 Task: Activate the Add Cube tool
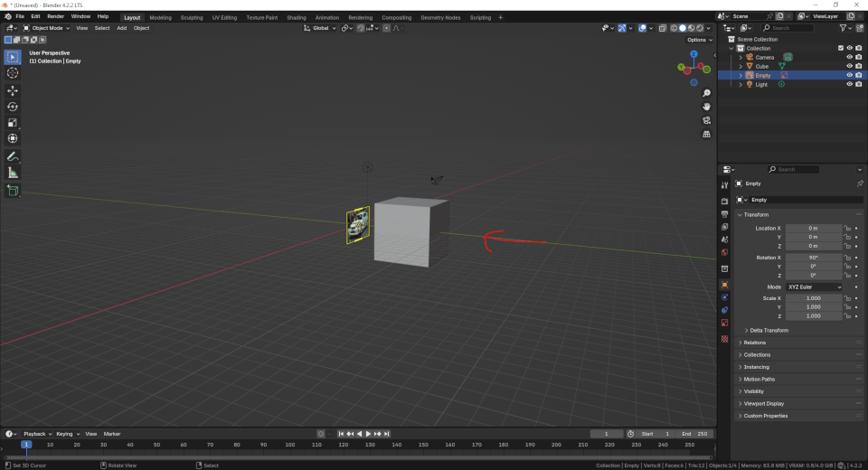click(x=13, y=191)
